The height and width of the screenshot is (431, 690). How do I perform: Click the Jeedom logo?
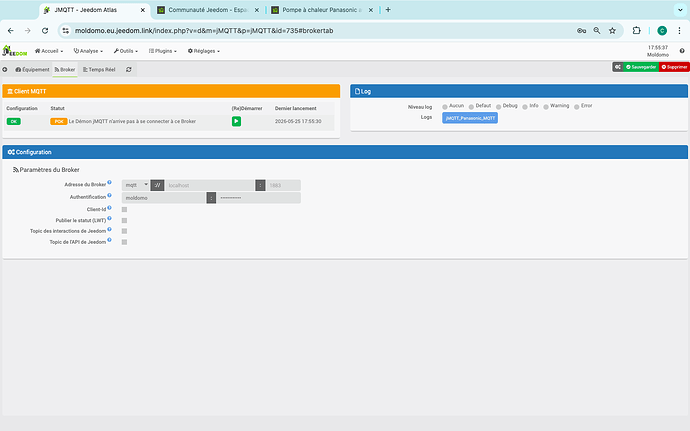pos(15,51)
